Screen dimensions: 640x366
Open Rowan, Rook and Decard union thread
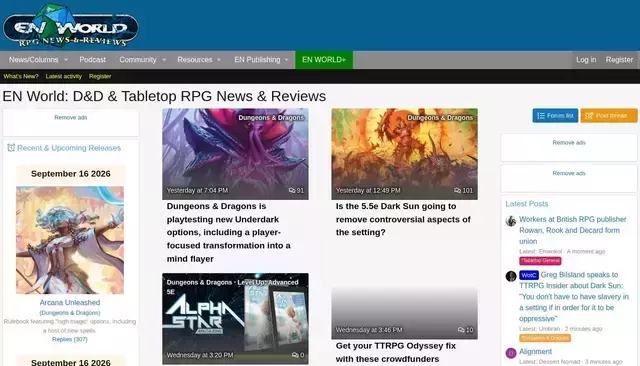[572, 231]
